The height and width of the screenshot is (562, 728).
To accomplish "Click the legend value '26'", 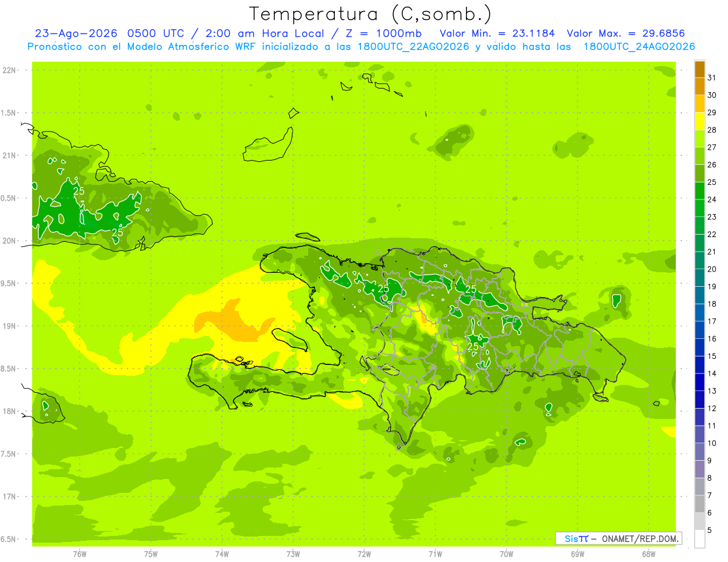I will point(712,165).
